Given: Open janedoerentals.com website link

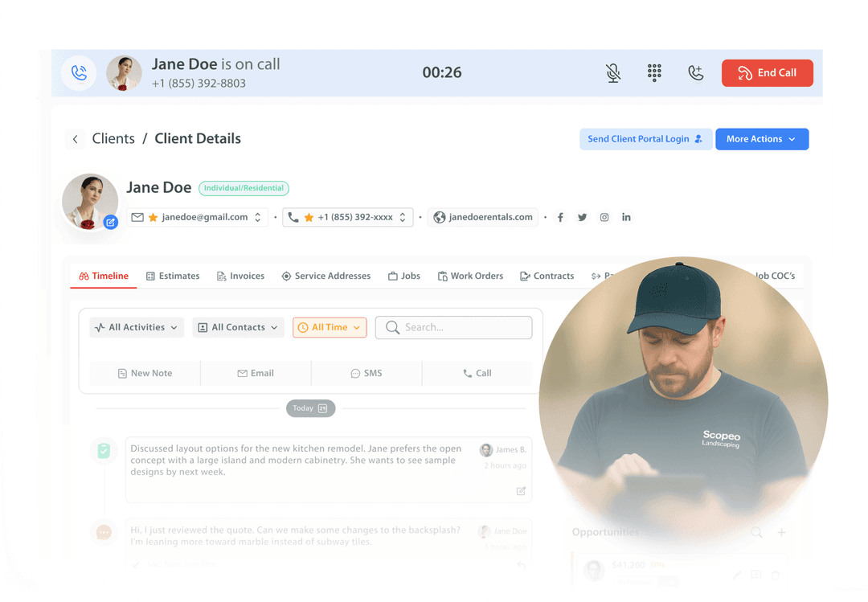Looking at the screenshot, I should [x=483, y=217].
